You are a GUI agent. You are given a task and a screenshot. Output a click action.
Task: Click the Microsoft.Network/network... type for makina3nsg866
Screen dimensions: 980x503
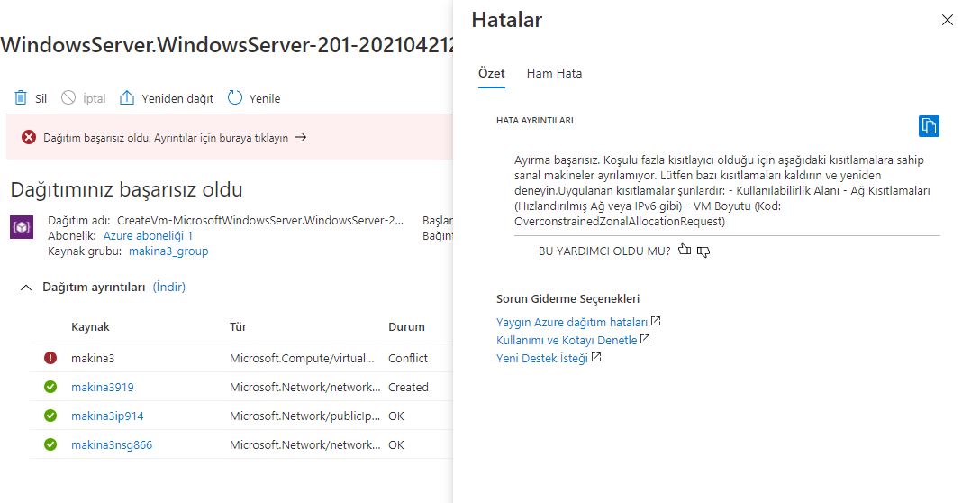pos(304,444)
